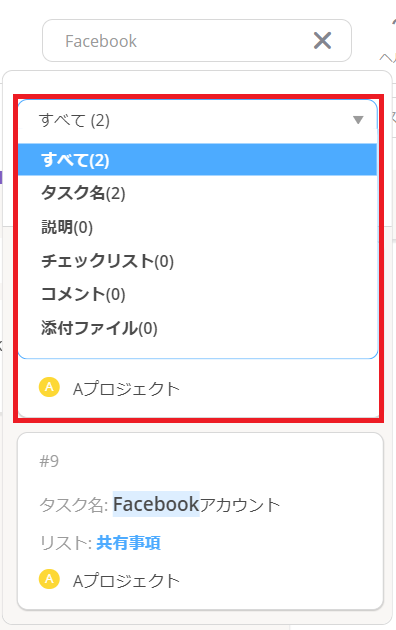
Task: Choose the タスク名(2) filter option
Action: pos(83,193)
